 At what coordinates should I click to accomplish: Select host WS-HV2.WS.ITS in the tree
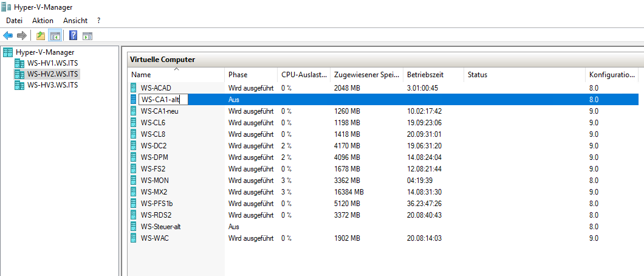point(52,74)
